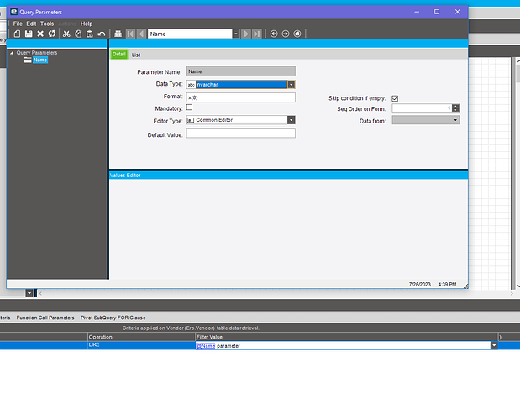520x420 pixels.
Task: Decrease the Seq Order on Form value
Action: (455, 110)
